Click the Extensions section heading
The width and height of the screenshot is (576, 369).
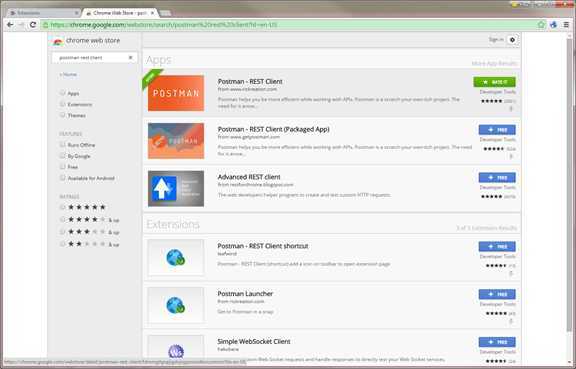tap(173, 224)
